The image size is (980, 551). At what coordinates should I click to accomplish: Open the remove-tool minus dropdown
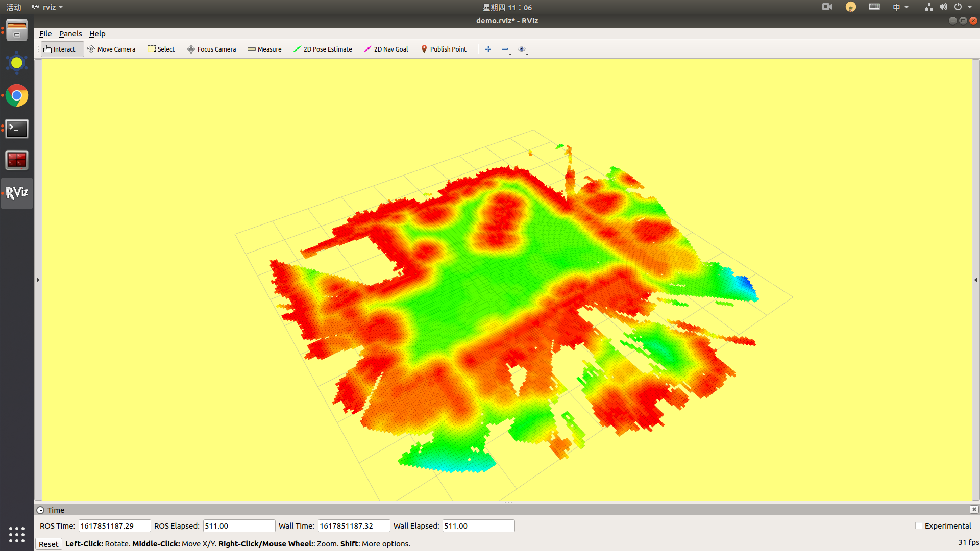[506, 49]
